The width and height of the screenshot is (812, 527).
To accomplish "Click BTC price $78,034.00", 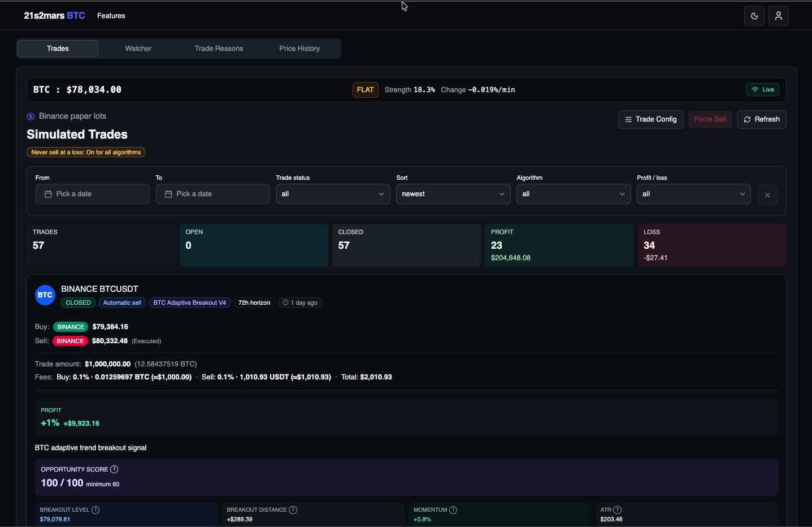I will tap(94, 89).
